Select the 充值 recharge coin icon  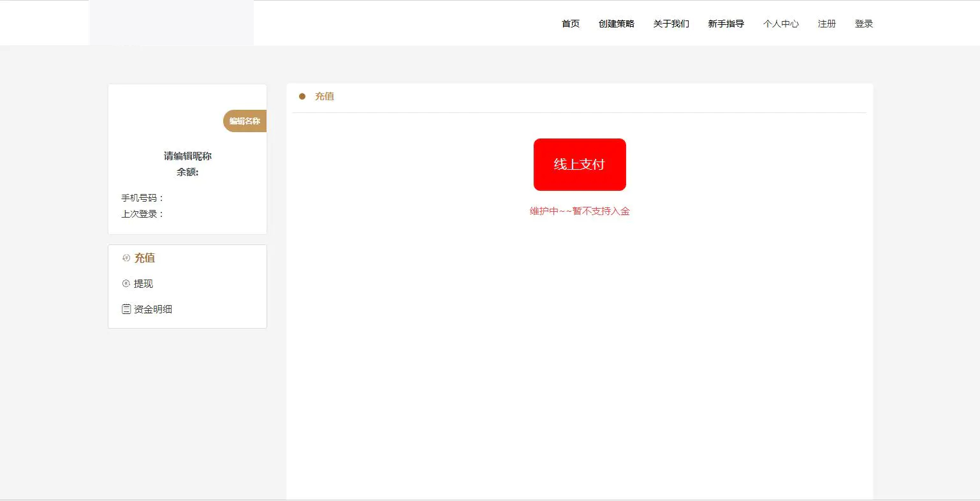pos(126,258)
